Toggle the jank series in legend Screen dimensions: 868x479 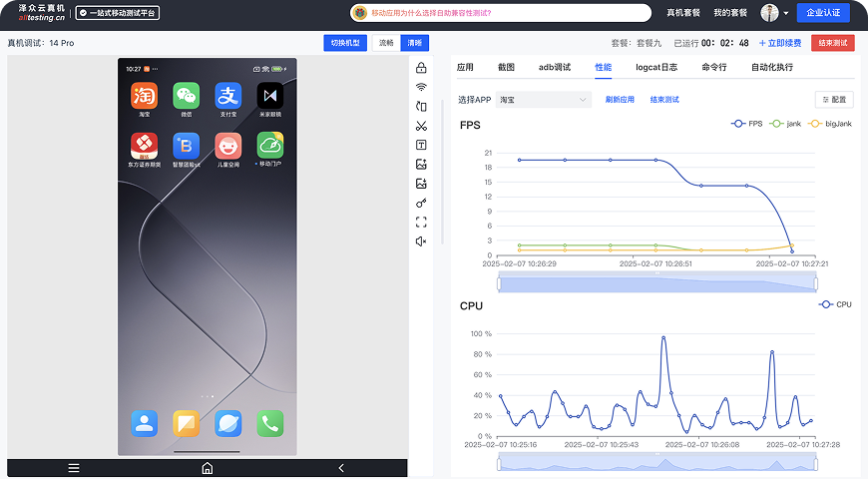(x=786, y=124)
